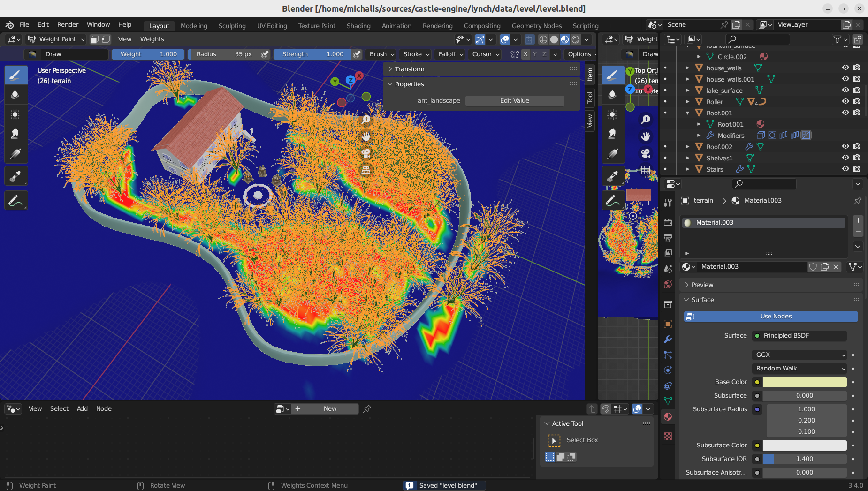Open the Material properties tab icon

668,416
